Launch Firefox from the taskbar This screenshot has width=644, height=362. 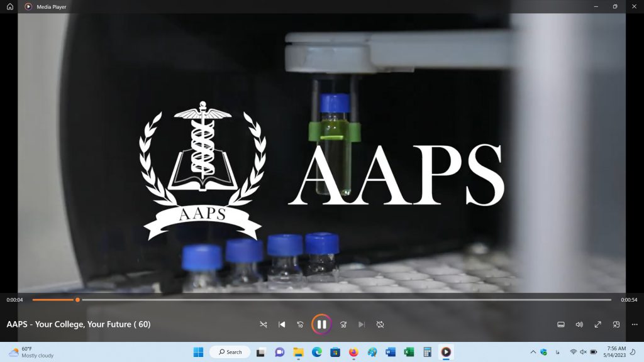click(353, 352)
